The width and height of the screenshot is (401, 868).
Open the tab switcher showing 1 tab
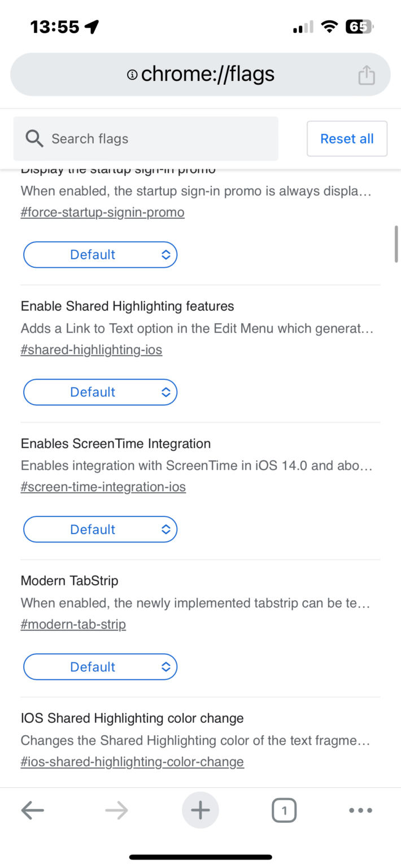click(284, 810)
